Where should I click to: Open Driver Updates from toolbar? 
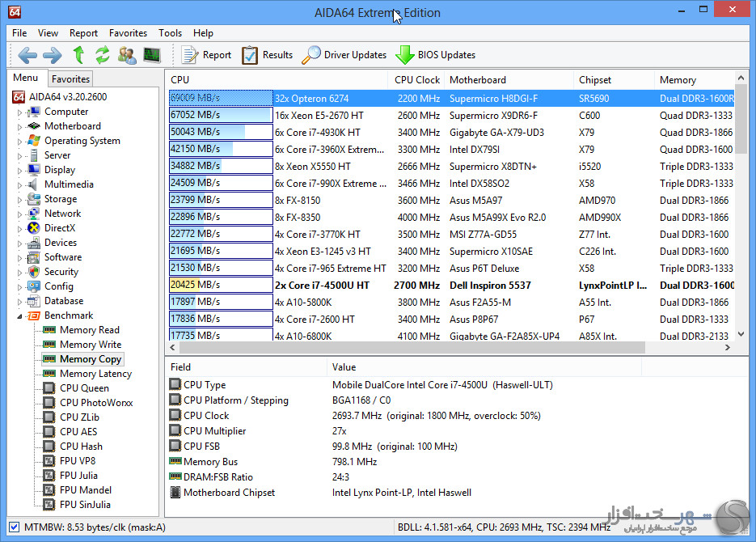[x=344, y=55]
